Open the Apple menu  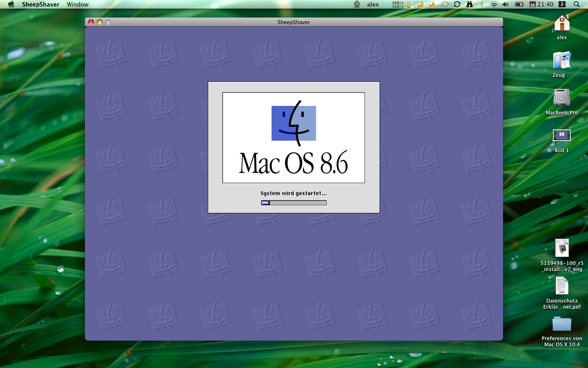pos(11,4)
